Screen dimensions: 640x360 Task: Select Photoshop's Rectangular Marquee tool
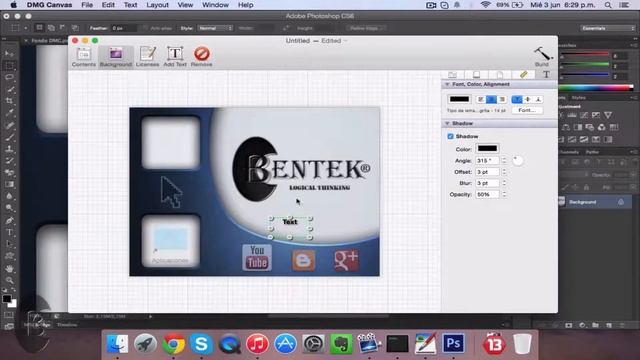point(9,65)
